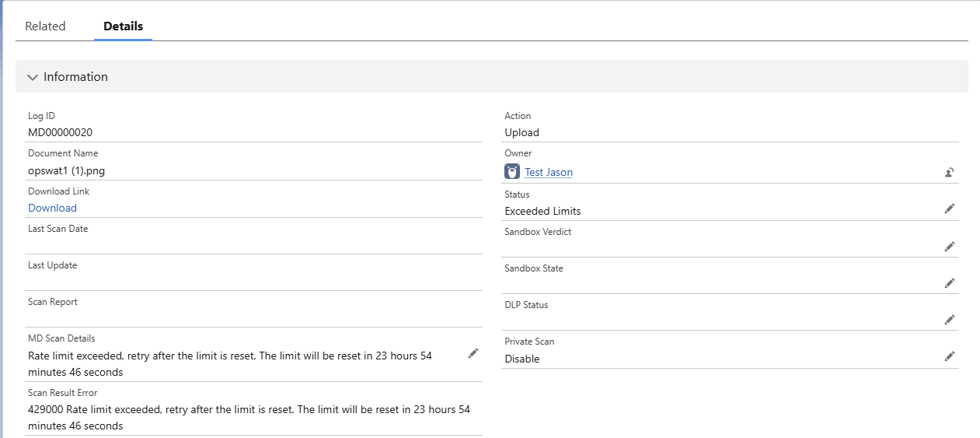Collapse the Information section chevron

point(33,77)
